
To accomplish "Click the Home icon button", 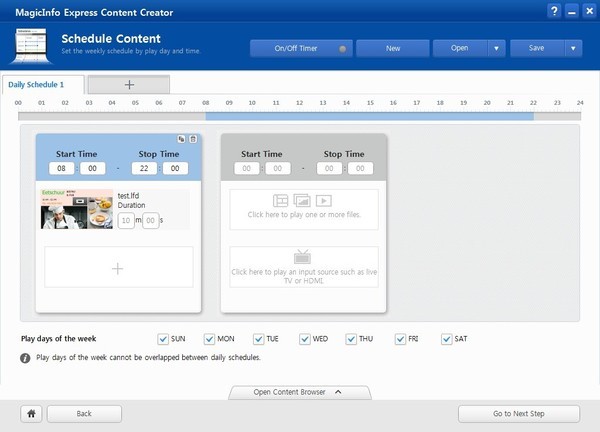I will [32, 413].
